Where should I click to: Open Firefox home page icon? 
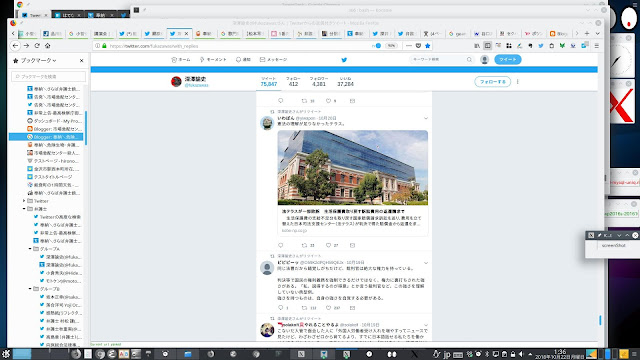click(x=47, y=46)
